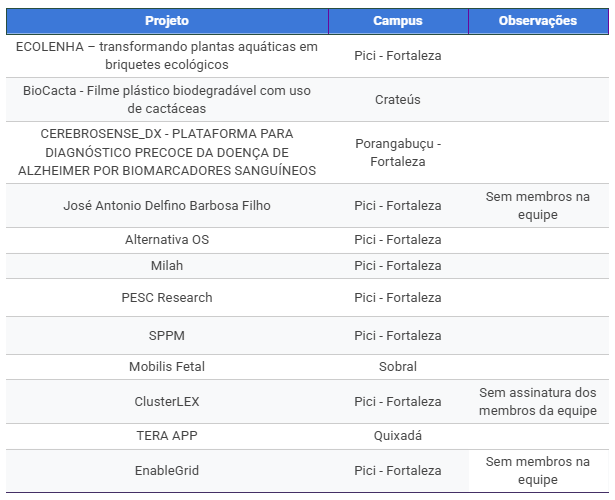
Task: Select the SPPM project cell
Action: point(167,335)
